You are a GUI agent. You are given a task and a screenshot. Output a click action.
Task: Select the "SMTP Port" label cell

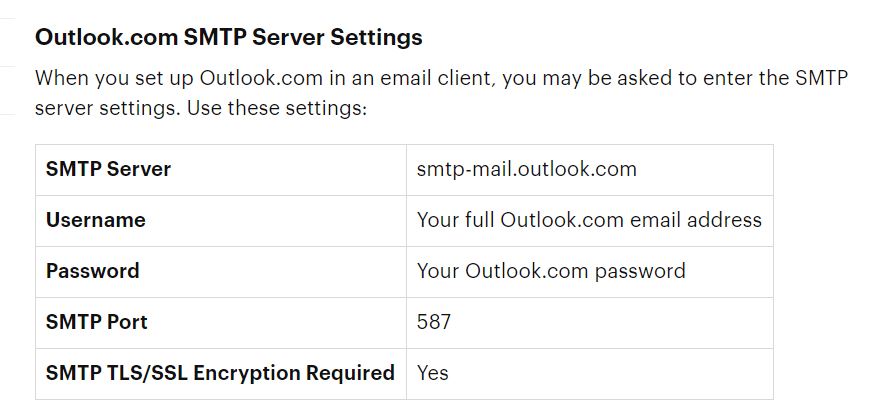[x=96, y=322]
